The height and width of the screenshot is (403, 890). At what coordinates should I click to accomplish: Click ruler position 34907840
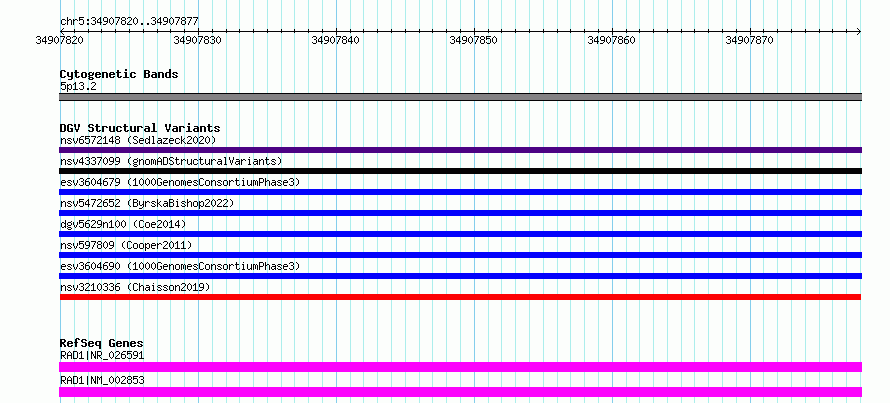336,40
